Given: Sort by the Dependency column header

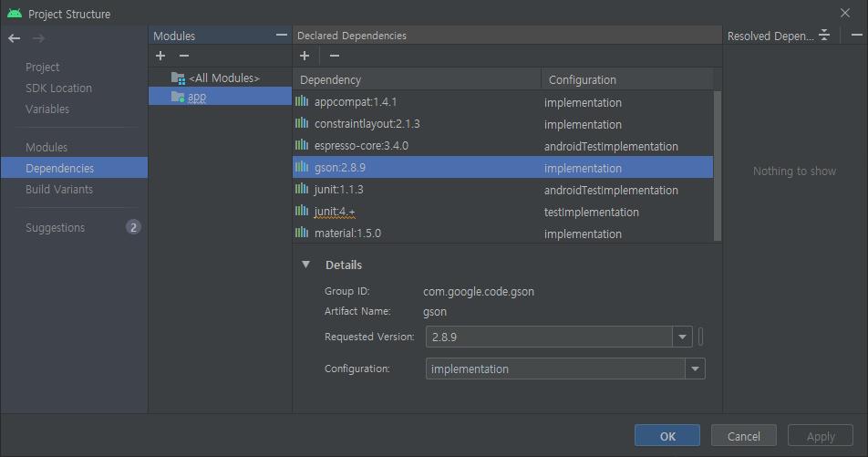Looking at the screenshot, I should tap(417, 79).
